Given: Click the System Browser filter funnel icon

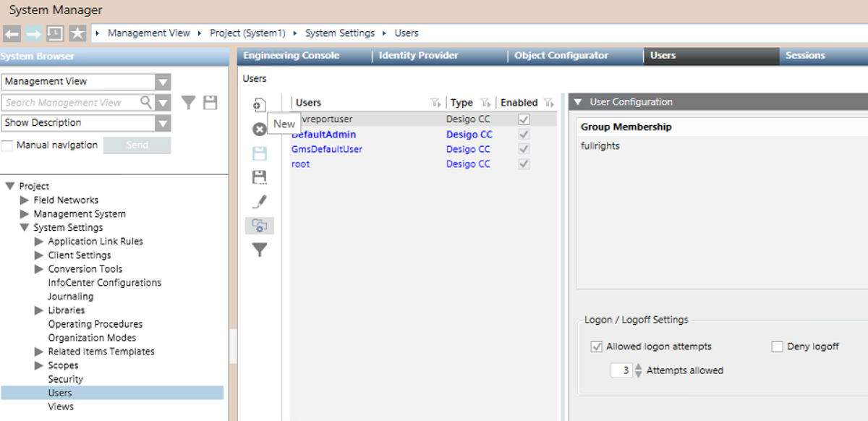Looking at the screenshot, I should [x=188, y=103].
